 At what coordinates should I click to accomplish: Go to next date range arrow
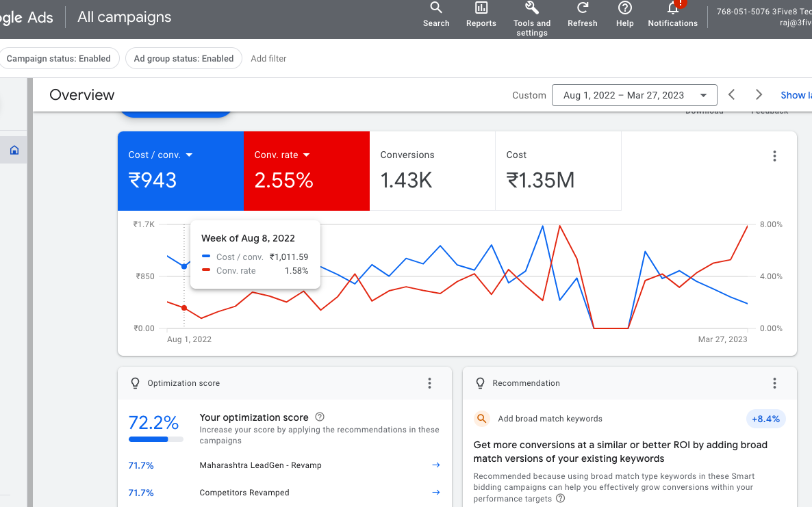pyautogui.click(x=759, y=94)
